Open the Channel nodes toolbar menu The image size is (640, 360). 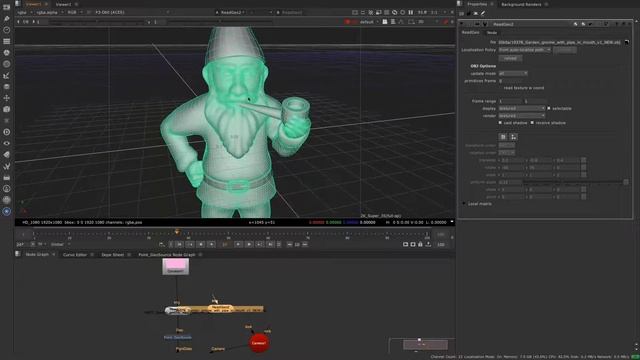point(7,41)
